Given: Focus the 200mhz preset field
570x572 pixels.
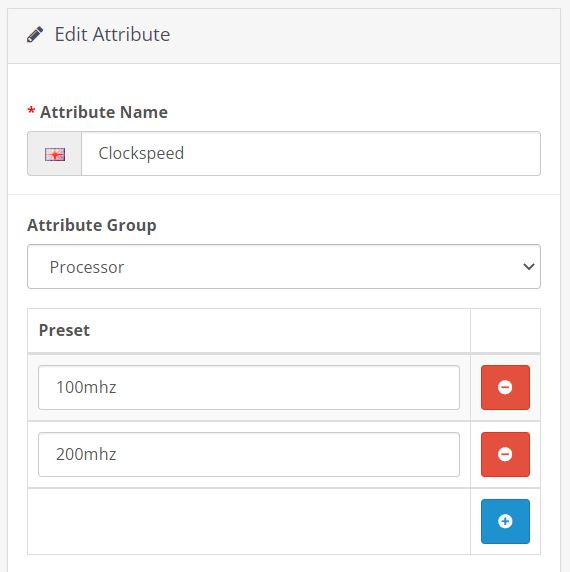Looking at the screenshot, I should coord(249,454).
